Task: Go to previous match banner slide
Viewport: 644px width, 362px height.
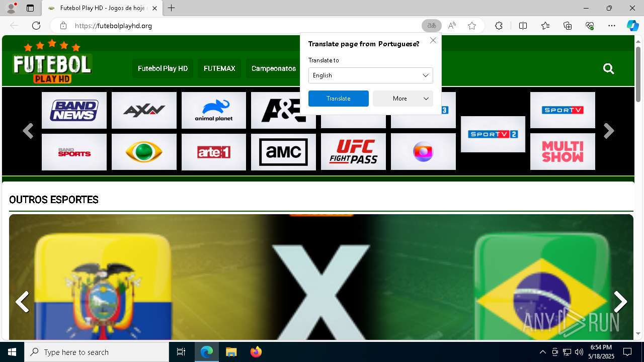Action: pos(22,302)
